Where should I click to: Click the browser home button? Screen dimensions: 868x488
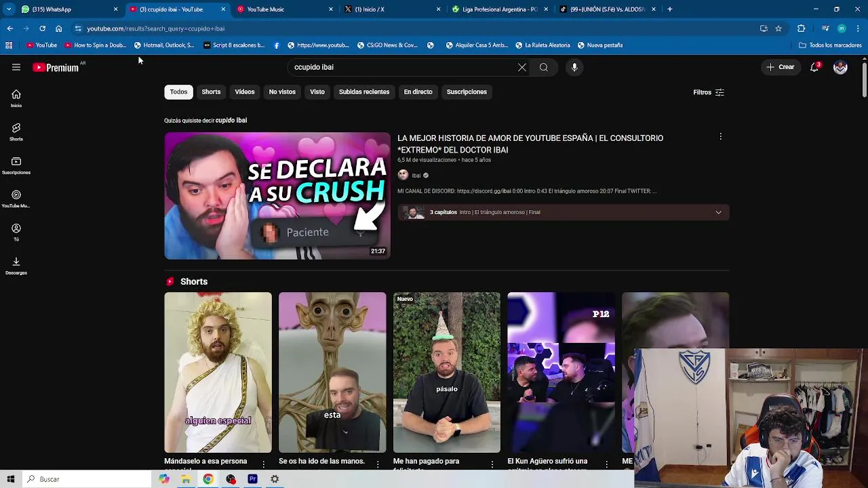pyautogui.click(x=58, y=28)
